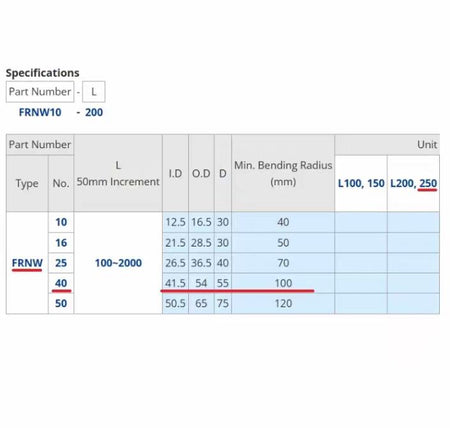
Task: Click the Specifications heading
Action: pos(43,73)
